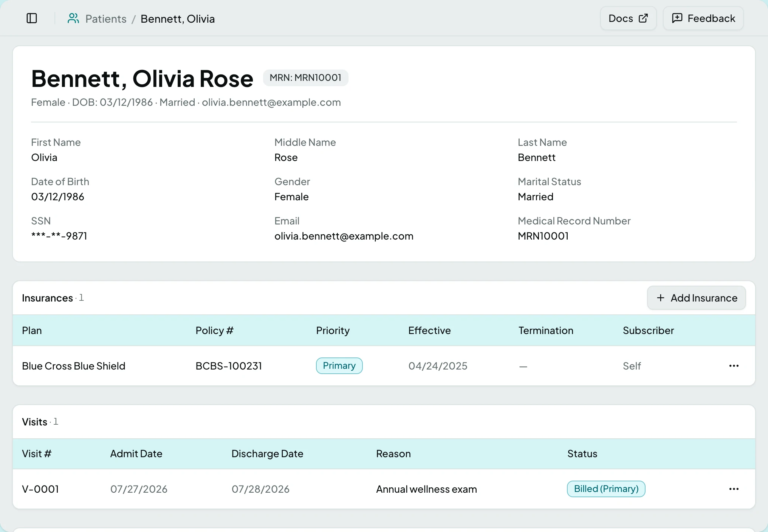Click the Policy # column header

214,330
